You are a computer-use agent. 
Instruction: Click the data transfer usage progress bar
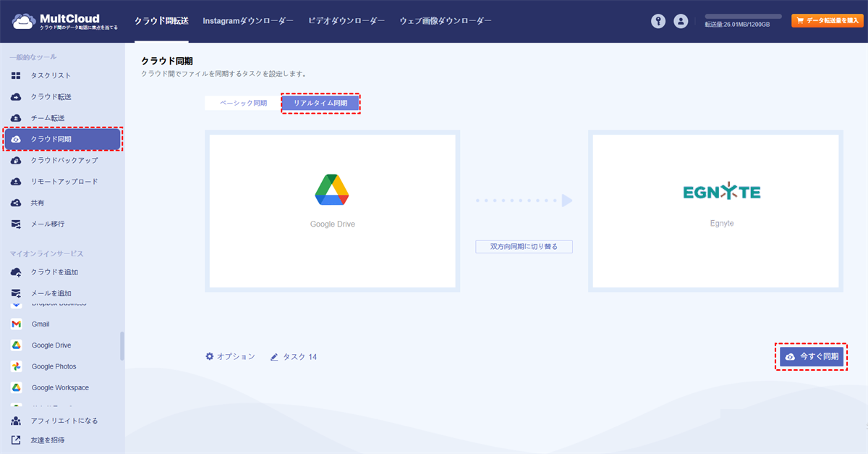(743, 16)
